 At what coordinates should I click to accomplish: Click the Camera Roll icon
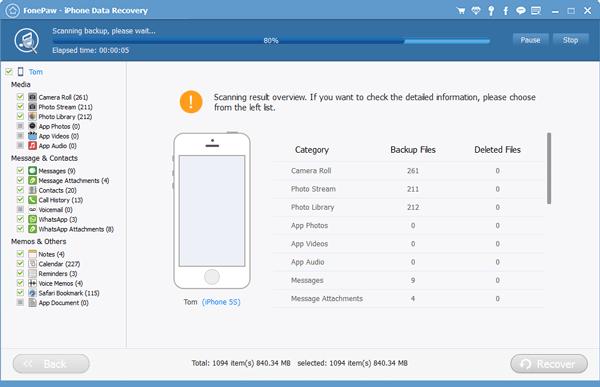pyautogui.click(x=33, y=97)
